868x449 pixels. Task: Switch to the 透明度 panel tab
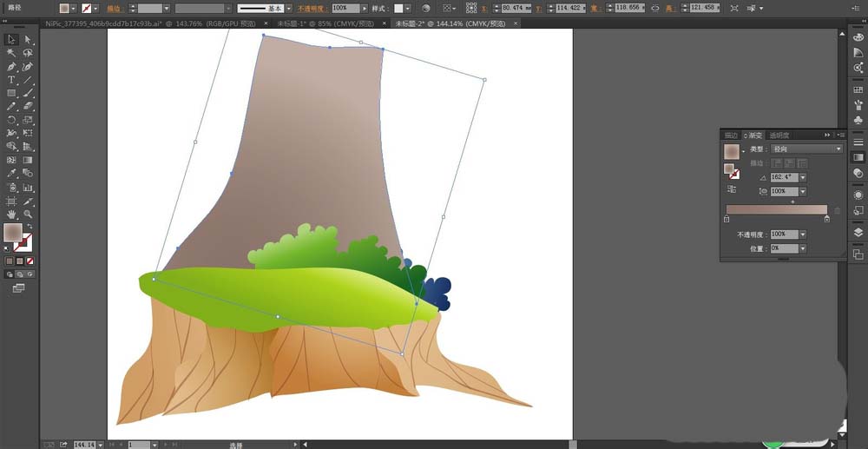tap(779, 135)
